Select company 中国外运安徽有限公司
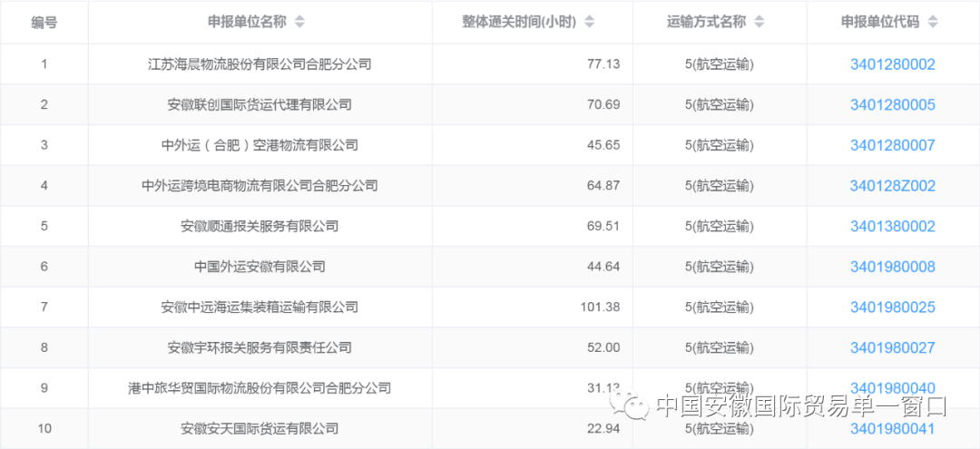Image resolution: width=980 pixels, height=449 pixels. pyautogui.click(x=260, y=267)
